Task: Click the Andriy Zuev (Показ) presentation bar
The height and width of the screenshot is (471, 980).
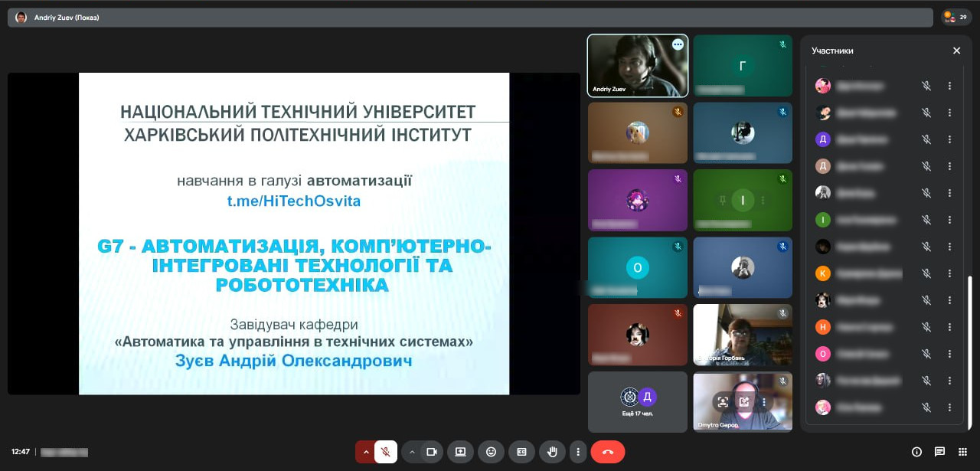Action: pos(470,17)
